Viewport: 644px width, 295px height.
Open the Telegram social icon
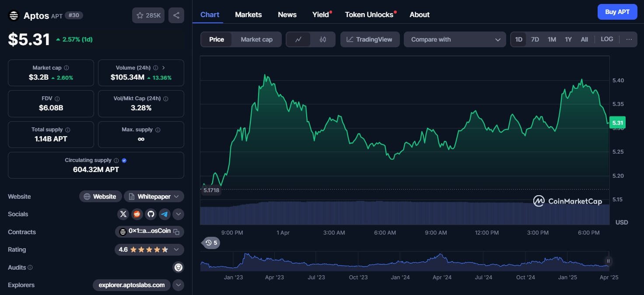164,214
